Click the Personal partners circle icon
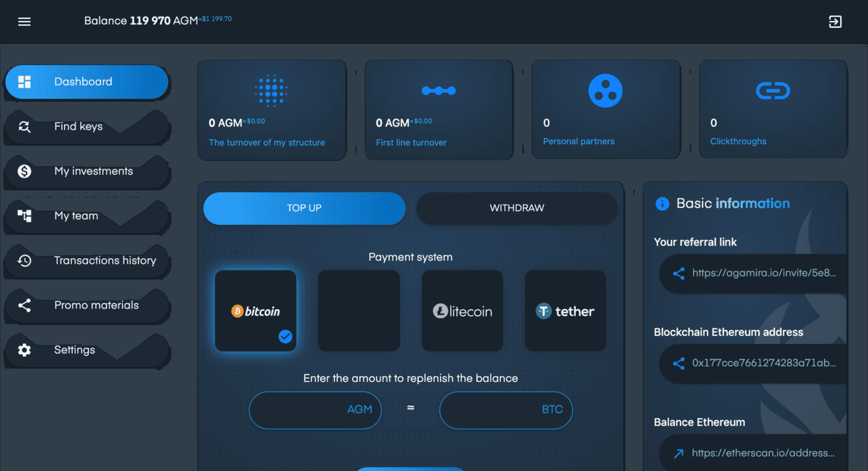This screenshot has height=471, width=868. 605,91
